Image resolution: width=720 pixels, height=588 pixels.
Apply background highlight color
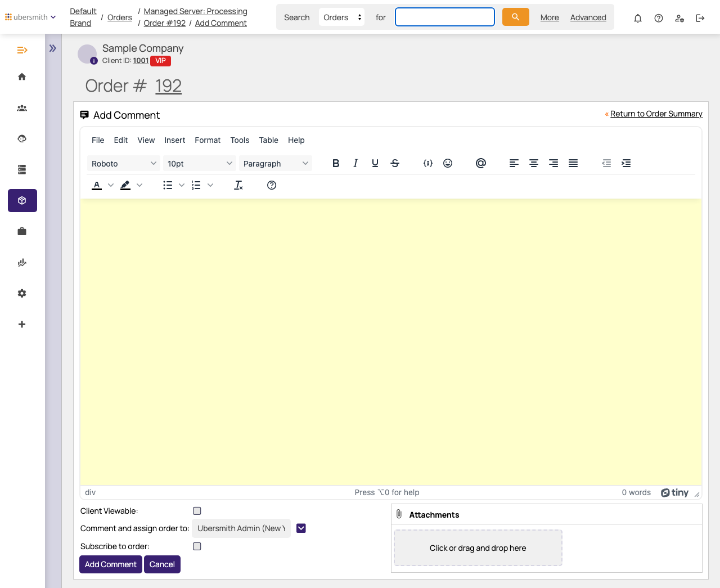[125, 185]
